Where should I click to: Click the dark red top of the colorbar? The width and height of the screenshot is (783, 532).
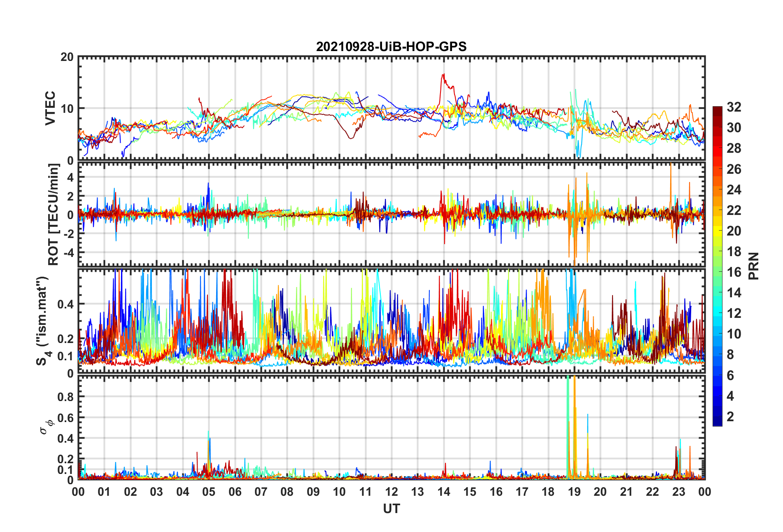coord(717,110)
